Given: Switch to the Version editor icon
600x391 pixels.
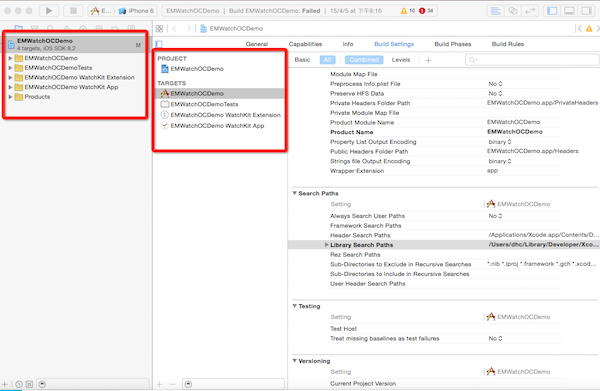Looking at the screenshot, I should 530,11.
